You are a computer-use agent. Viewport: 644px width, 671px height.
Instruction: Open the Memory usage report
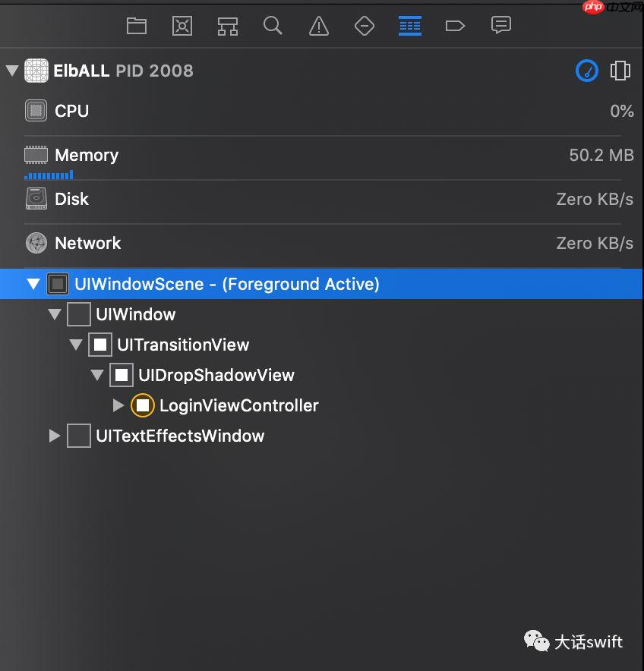tap(87, 155)
